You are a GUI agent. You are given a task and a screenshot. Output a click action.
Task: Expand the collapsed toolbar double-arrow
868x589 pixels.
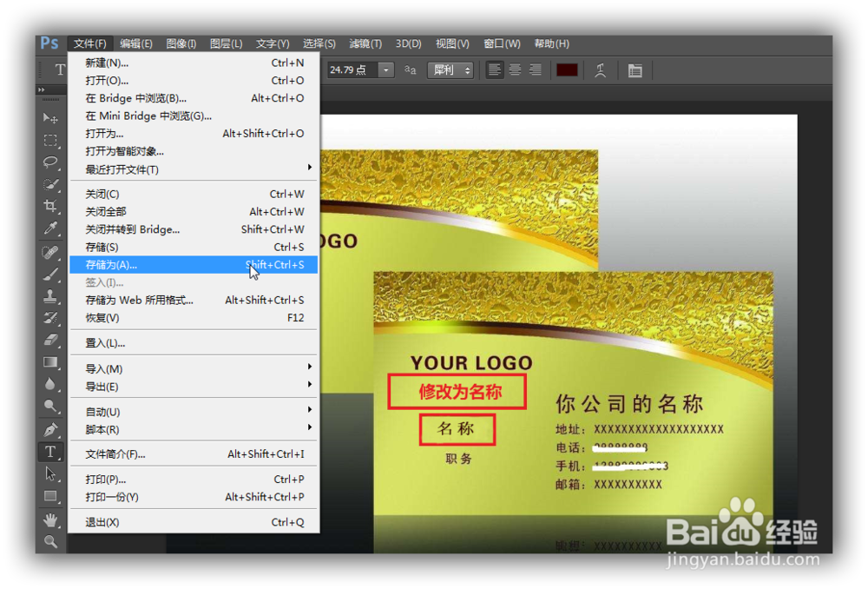[42, 89]
